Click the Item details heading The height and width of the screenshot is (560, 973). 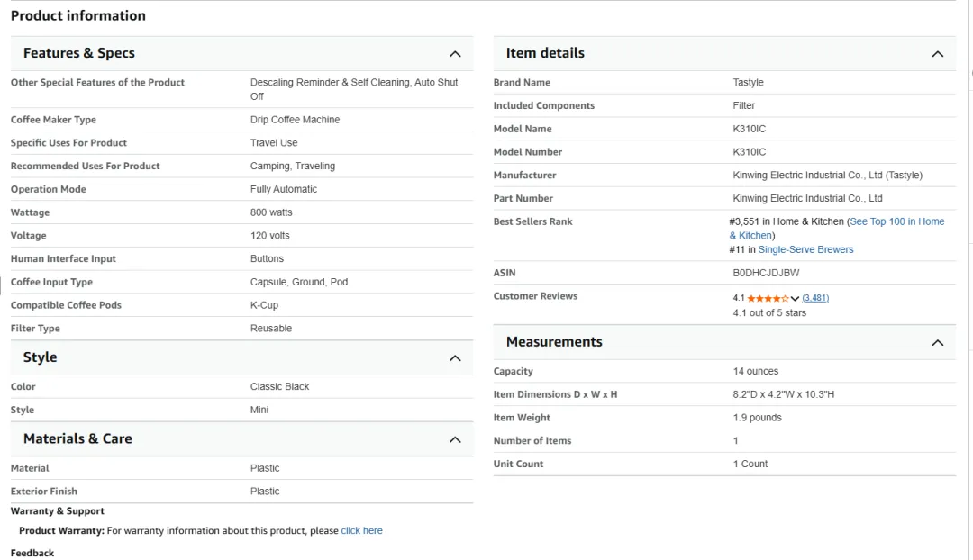pos(545,53)
